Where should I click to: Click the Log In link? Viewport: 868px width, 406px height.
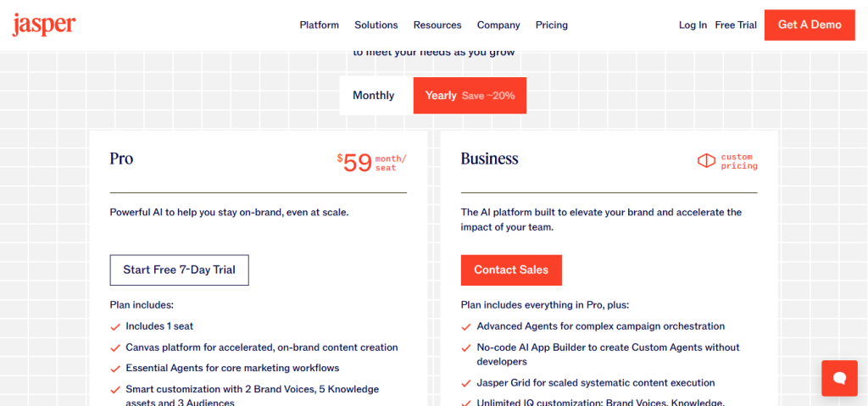pyautogui.click(x=693, y=25)
